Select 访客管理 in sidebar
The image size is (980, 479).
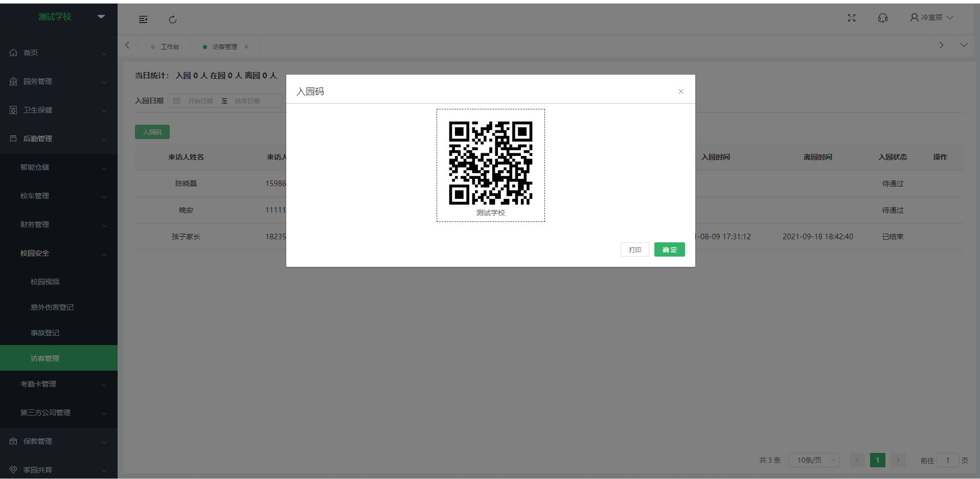coord(59,358)
